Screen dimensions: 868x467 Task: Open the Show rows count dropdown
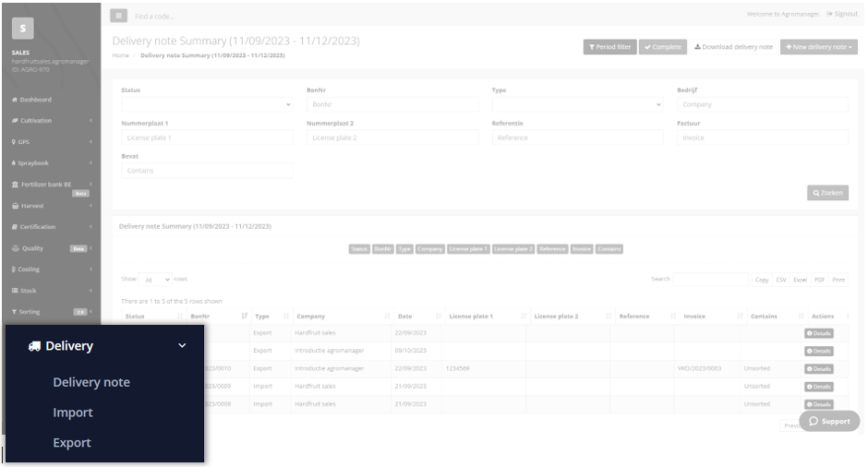155,280
